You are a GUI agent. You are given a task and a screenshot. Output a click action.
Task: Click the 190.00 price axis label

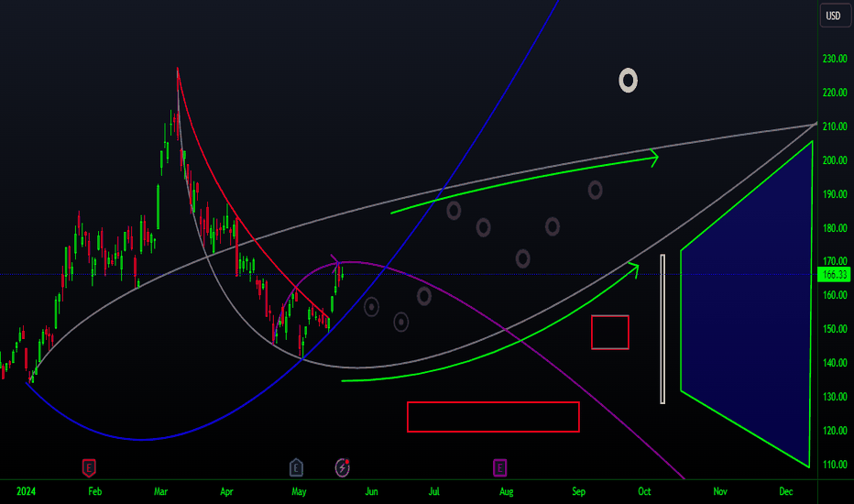[835, 194]
